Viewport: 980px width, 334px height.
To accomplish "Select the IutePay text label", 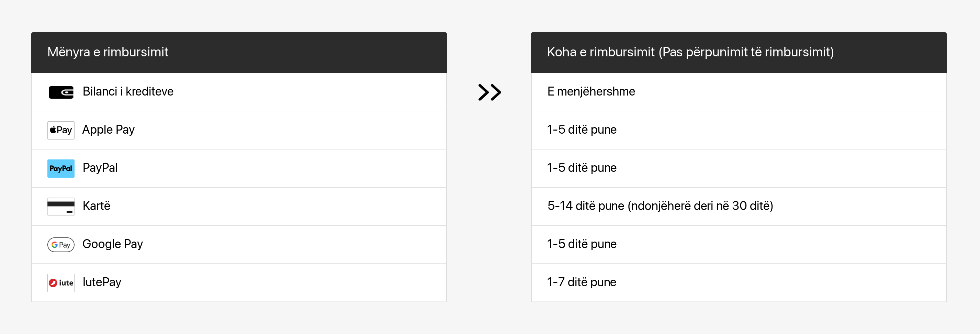I will coord(102,282).
